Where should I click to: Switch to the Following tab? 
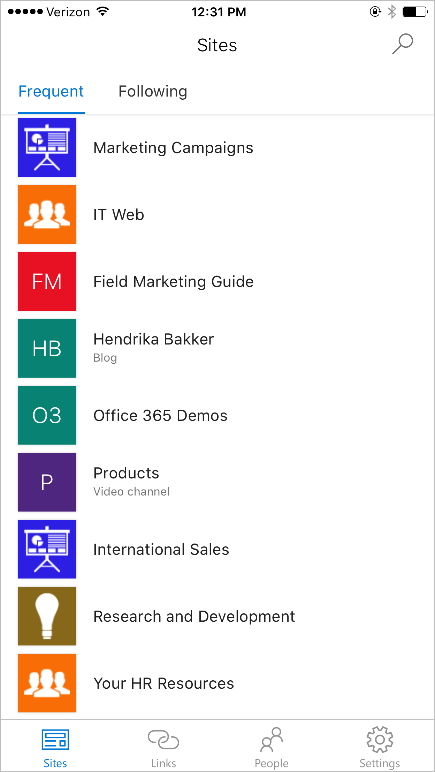point(153,92)
